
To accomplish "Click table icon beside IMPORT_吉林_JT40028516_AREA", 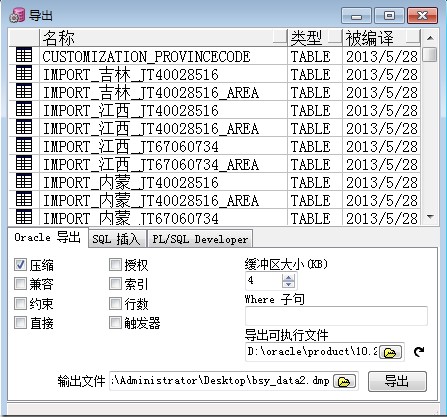I will [24, 91].
